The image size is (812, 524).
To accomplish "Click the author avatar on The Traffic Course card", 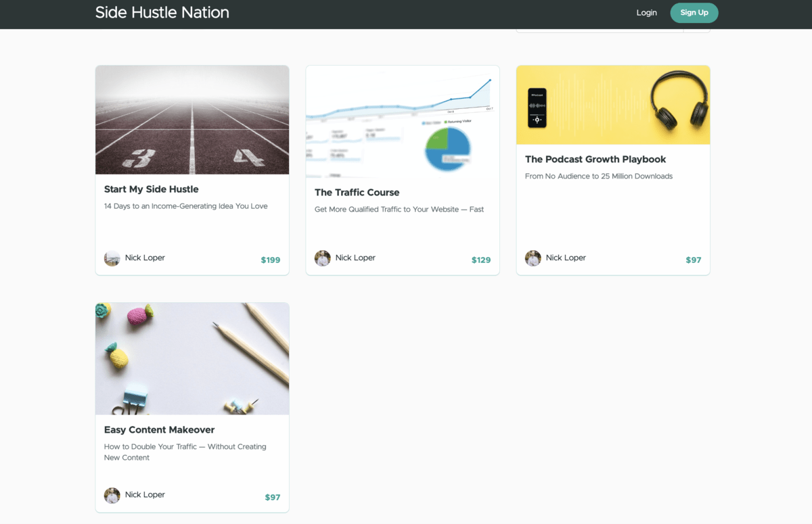I will (x=322, y=258).
